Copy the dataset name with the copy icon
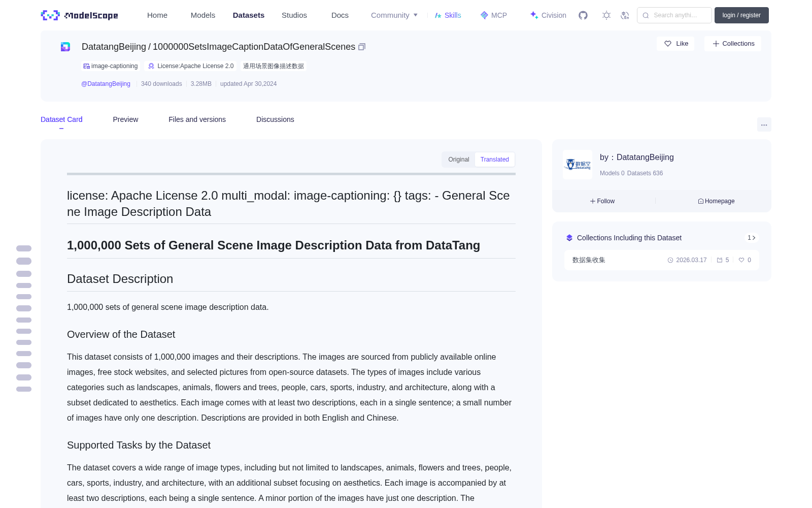 point(362,47)
